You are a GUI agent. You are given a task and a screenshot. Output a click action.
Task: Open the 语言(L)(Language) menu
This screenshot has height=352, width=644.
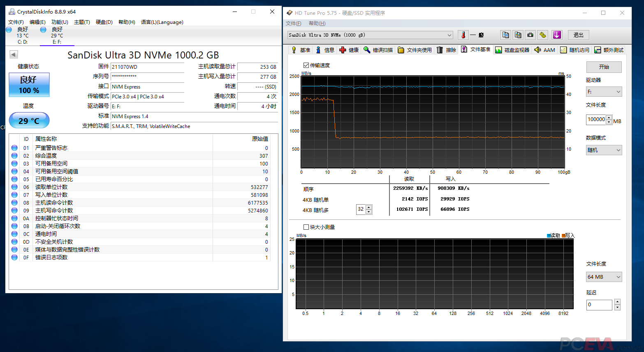pyautogui.click(x=162, y=22)
